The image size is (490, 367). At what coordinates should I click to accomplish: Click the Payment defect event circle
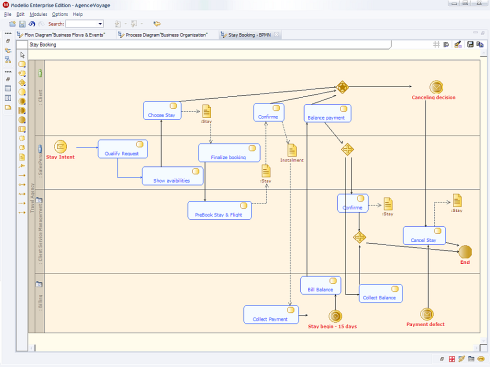426,314
